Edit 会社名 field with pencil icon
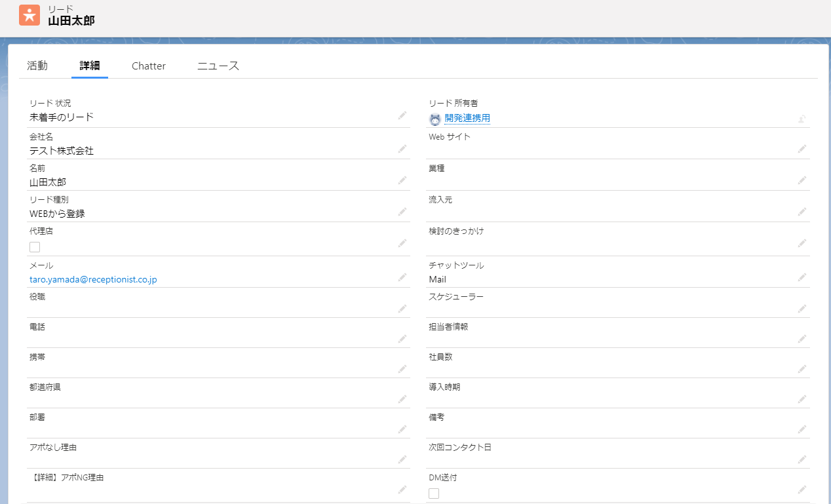This screenshot has width=831, height=504. click(402, 149)
